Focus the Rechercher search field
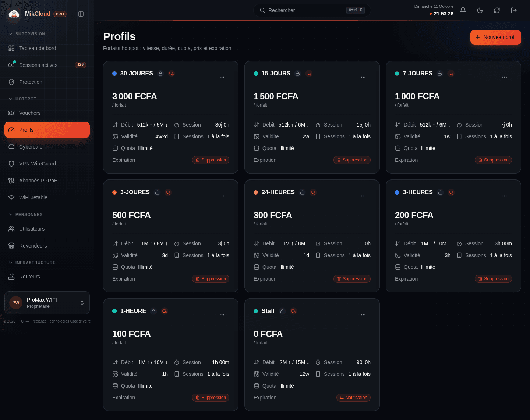This screenshot has width=530, height=420. (x=312, y=10)
